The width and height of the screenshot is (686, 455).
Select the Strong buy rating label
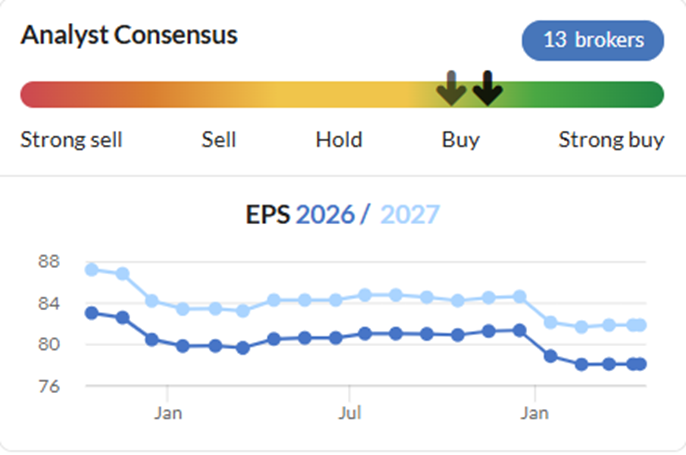click(611, 139)
